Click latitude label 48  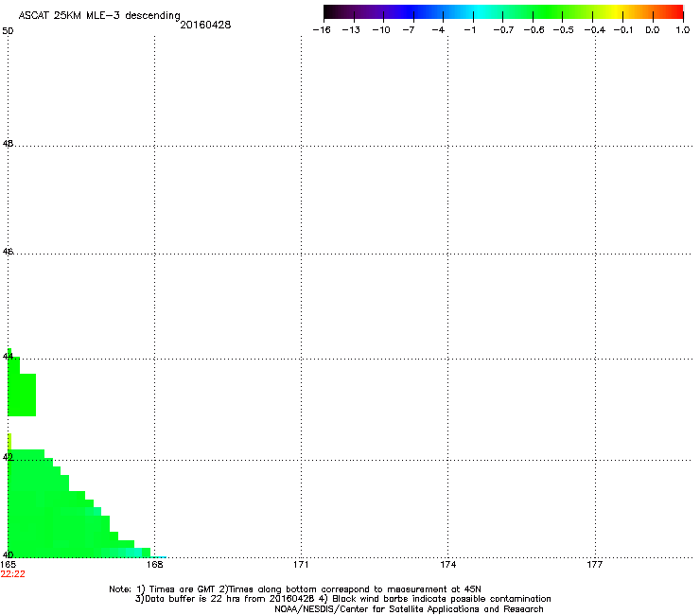pos(8,144)
